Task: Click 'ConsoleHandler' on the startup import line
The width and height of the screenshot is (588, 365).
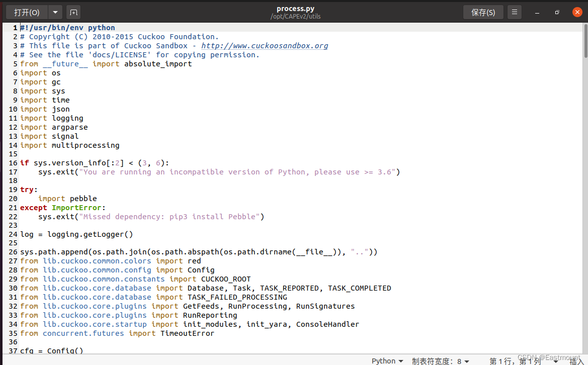Action: (327, 324)
